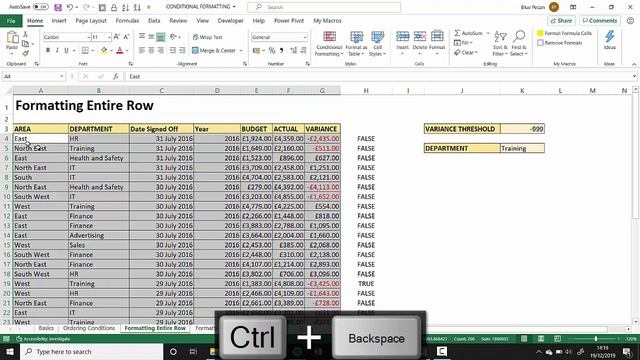The width and height of the screenshot is (640, 360).
Task: Open the Conditional Formatting dropdown
Action: [329, 44]
